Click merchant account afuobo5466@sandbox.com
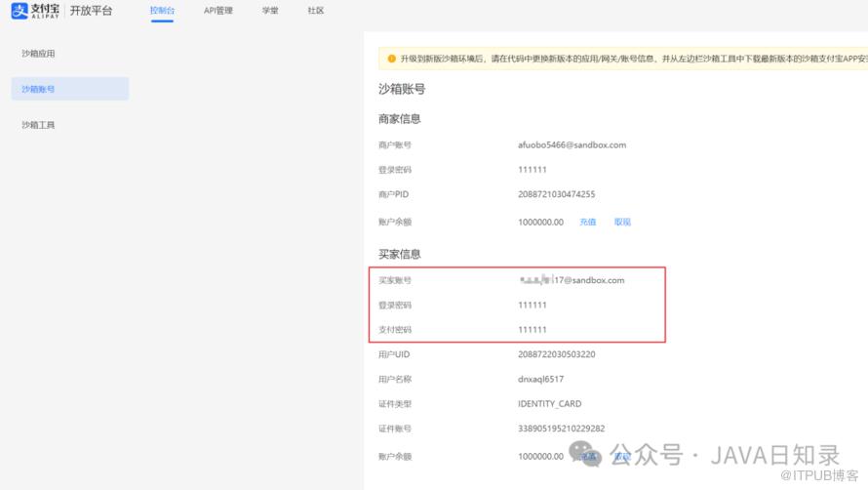This screenshot has width=868, height=490. click(x=572, y=144)
